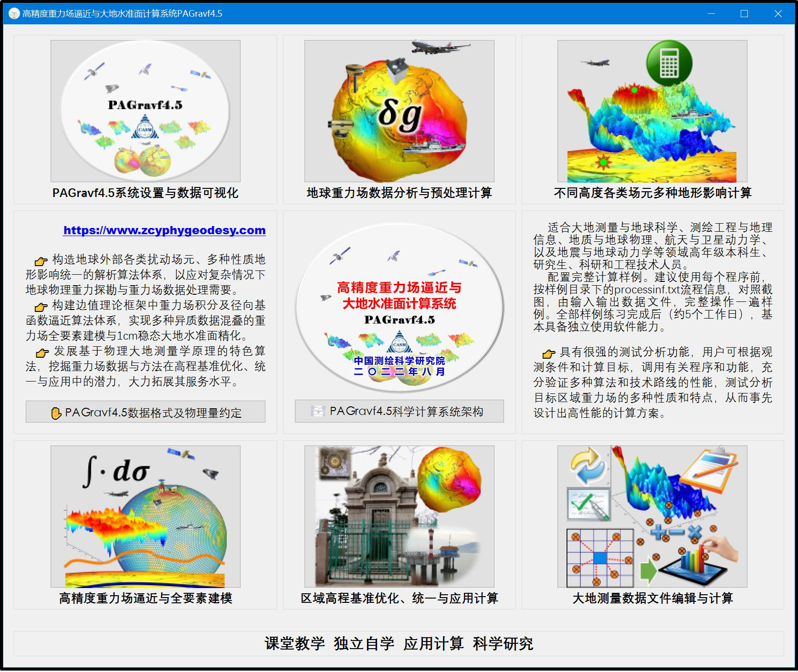Screen dimensions: 798x672
Task: Click the central PAGravf4.5 oval logo
Action: (399, 308)
